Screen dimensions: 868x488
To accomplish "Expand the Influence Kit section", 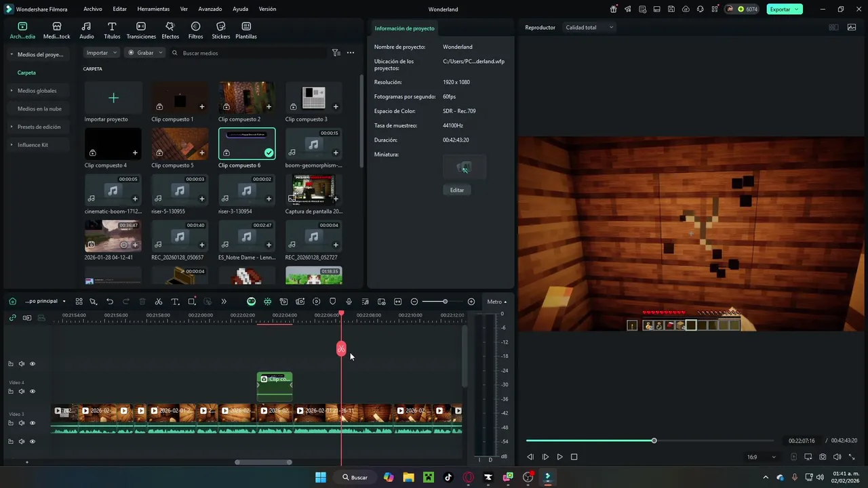I will [x=12, y=145].
